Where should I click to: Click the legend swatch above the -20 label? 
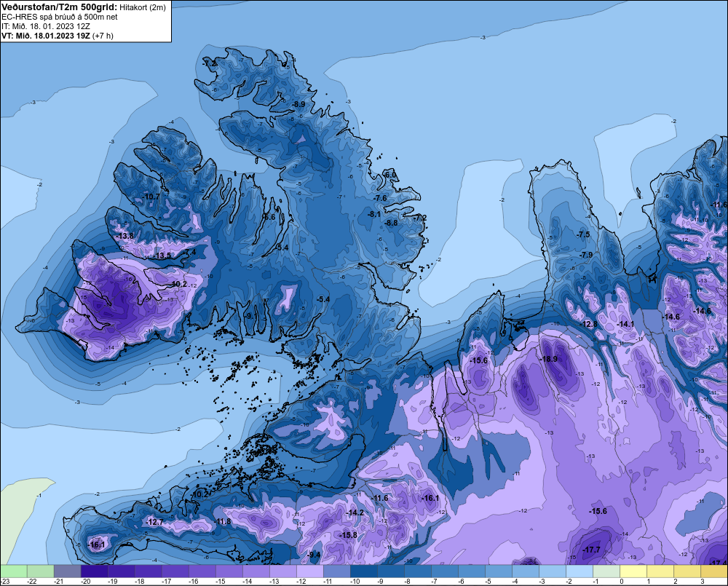pyautogui.click(x=94, y=571)
